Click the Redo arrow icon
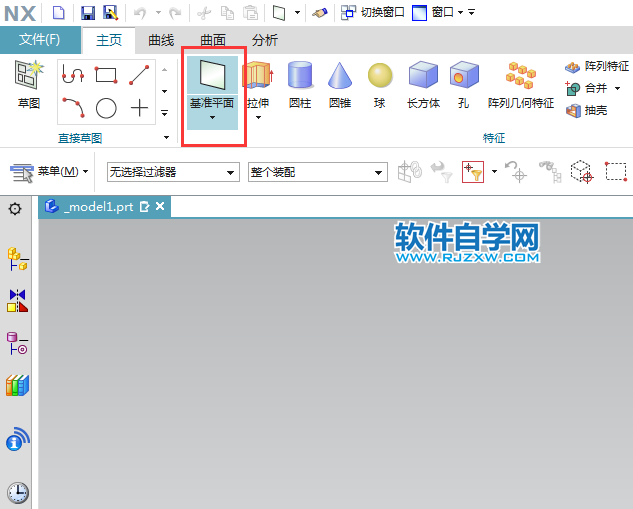Viewport: 633px width, 509px height. pyautogui.click(x=175, y=13)
